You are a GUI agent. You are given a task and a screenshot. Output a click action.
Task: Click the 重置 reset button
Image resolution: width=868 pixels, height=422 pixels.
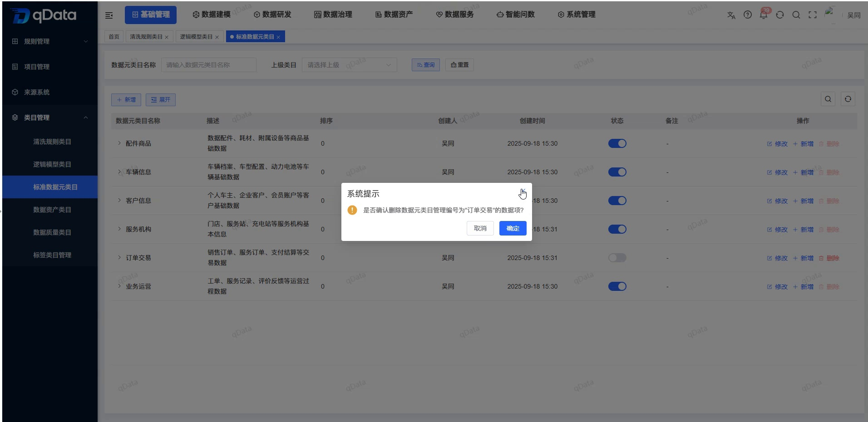[459, 65]
